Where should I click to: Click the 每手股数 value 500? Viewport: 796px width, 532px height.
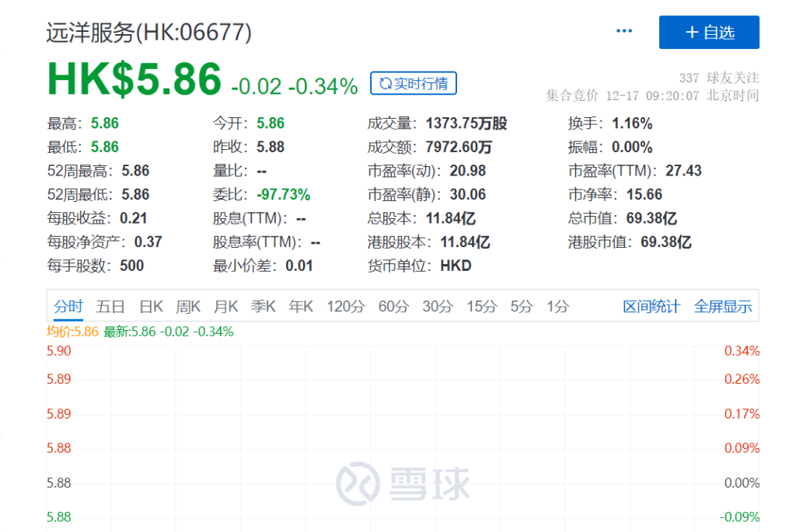[x=131, y=266]
